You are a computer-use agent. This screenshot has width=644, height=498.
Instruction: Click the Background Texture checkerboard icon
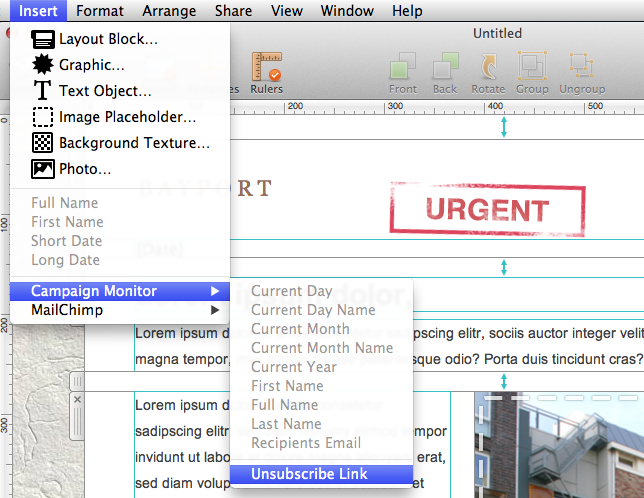click(x=43, y=143)
